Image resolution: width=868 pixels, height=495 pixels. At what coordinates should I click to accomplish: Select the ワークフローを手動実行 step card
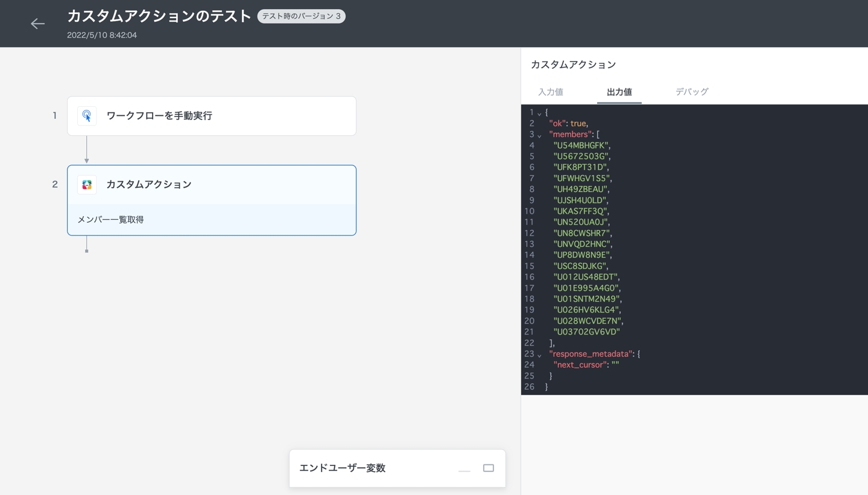click(211, 116)
